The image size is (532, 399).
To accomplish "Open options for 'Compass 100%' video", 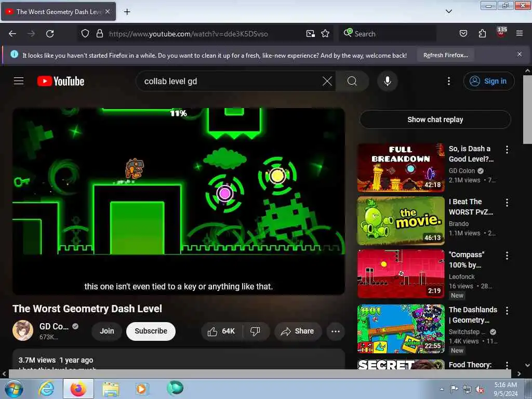I will click(507, 256).
